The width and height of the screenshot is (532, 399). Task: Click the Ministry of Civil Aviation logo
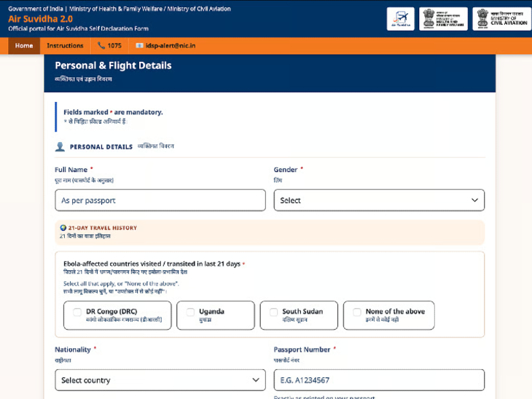502,19
